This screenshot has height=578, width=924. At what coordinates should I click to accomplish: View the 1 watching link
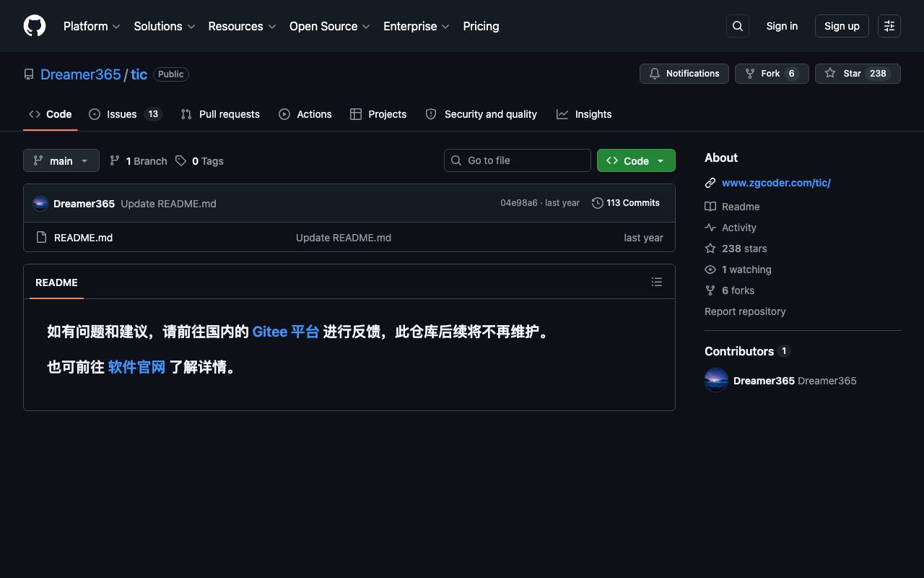pyautogui.click(x=738, y=269)
